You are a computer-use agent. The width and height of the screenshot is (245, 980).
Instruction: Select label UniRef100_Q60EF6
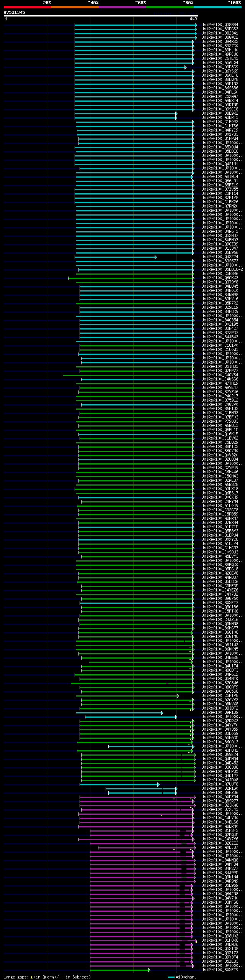(x=220, y=76)
